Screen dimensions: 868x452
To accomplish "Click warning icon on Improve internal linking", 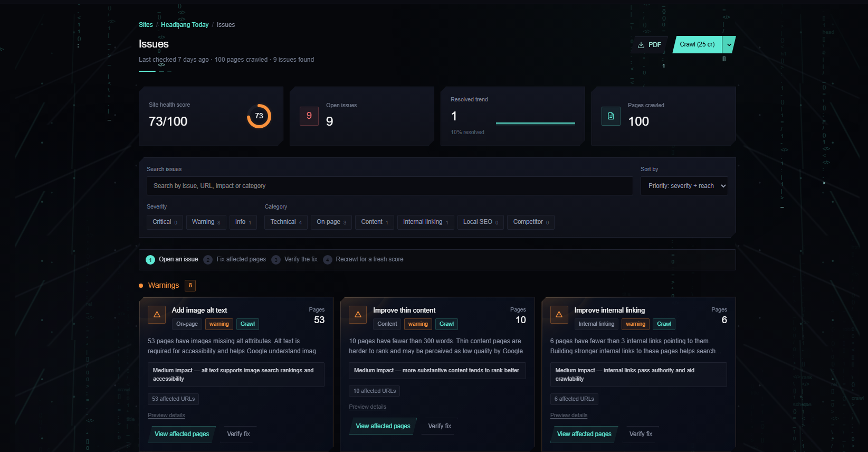I will point(559,315).
